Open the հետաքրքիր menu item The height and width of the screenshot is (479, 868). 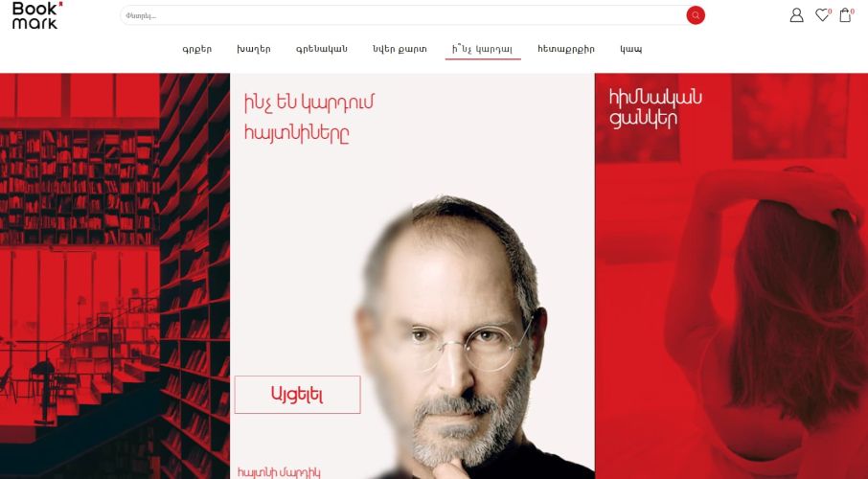pos(566,49)
